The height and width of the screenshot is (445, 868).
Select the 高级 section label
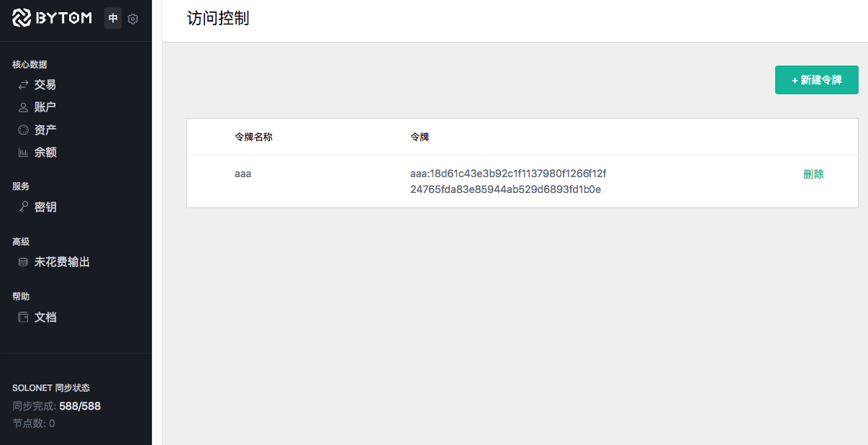21,242
